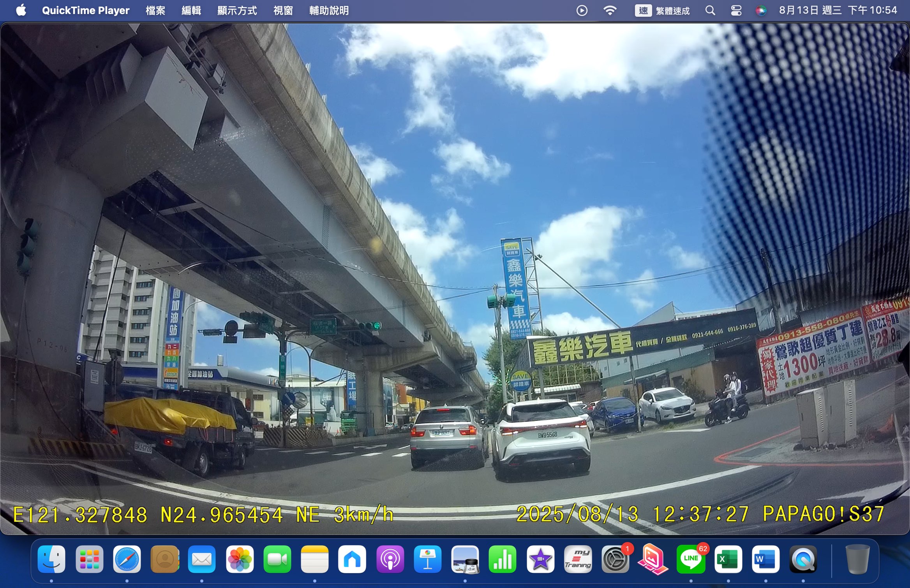Open the 視窗 menu
Viewport: 910px width, 588px height.
[283, 11]
